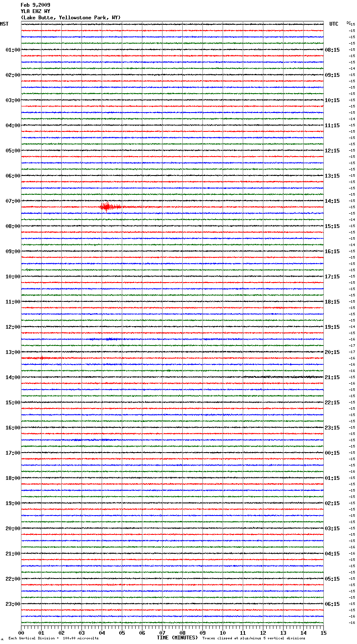Click the 19:15 UTC time label
357x644 pixels.
[332, 327]
